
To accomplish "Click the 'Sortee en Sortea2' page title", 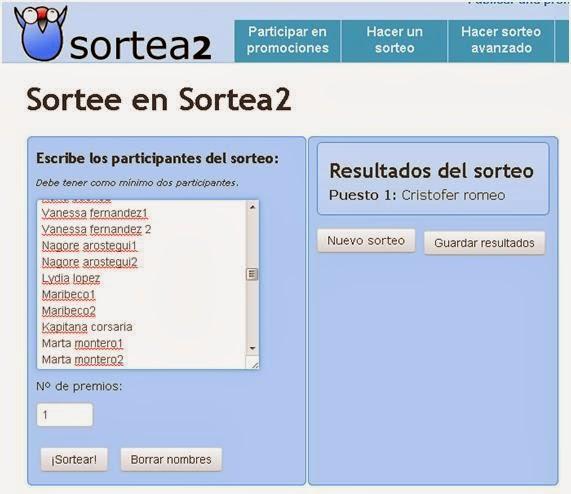I will click(x=159, y=99).
